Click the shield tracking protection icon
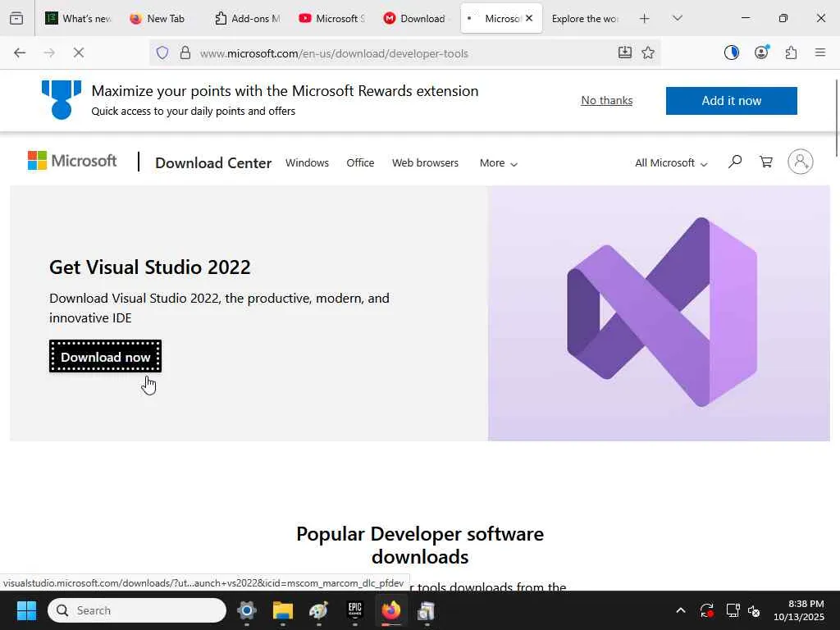Viewport: 840px width, 630px height. click(162, 53)
